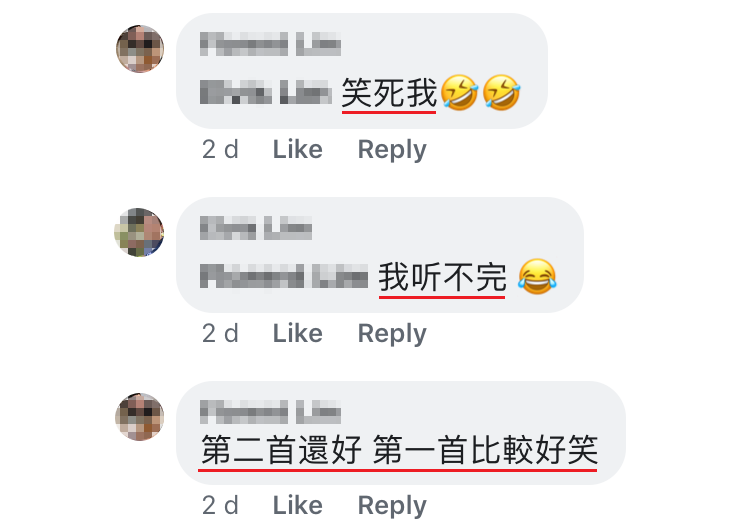Reply to the comment saying 笑死我
750x528 pixels.
coord(392,150)
